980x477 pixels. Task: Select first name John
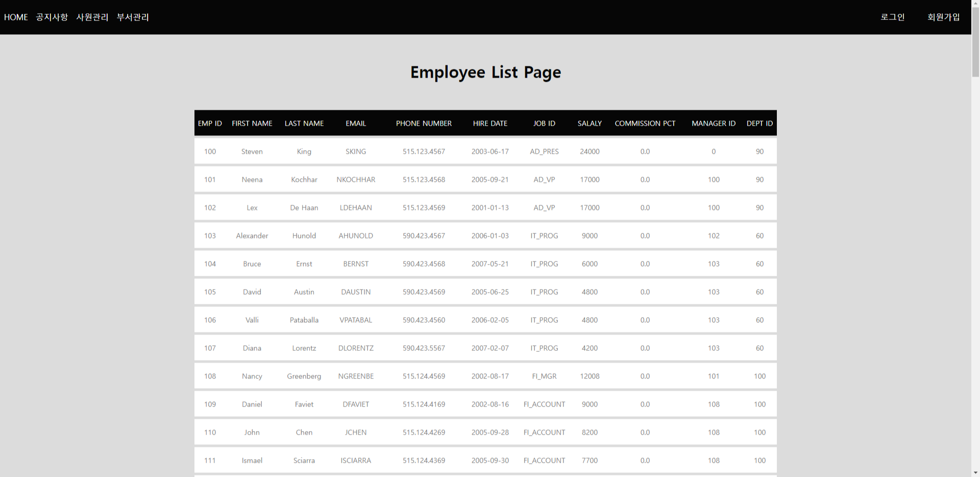point(252,432)
